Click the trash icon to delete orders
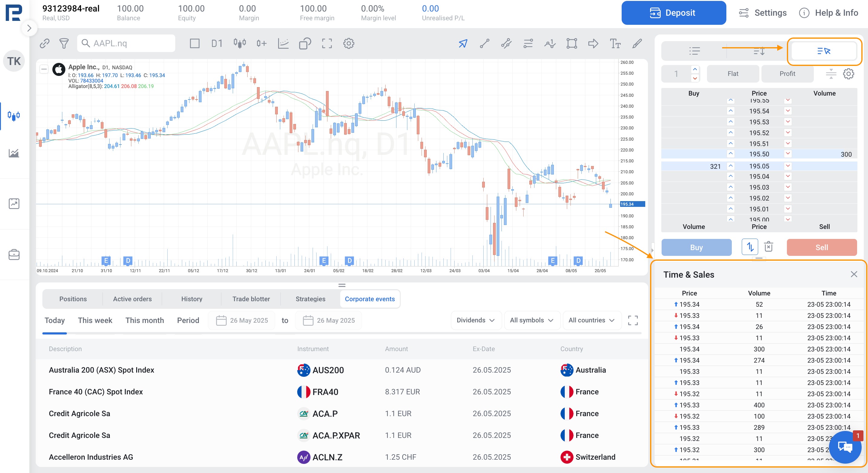 click(x=769, y=247)
